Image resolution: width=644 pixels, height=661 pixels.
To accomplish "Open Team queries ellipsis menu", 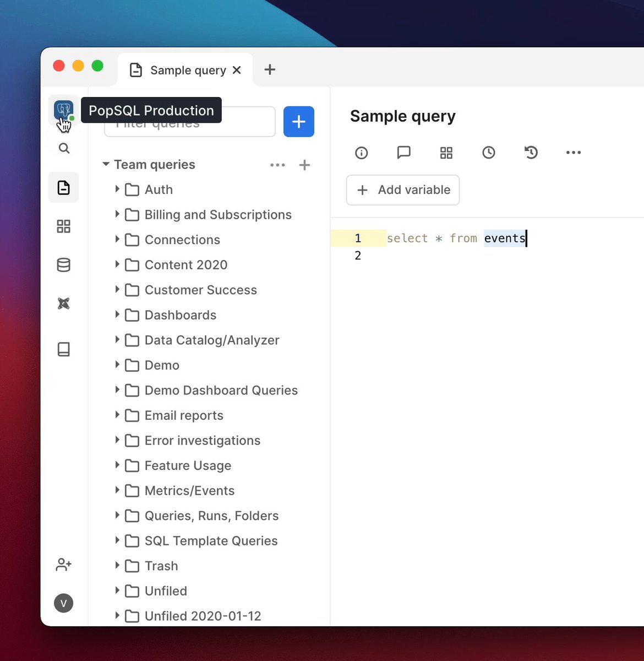I will 278,165.
